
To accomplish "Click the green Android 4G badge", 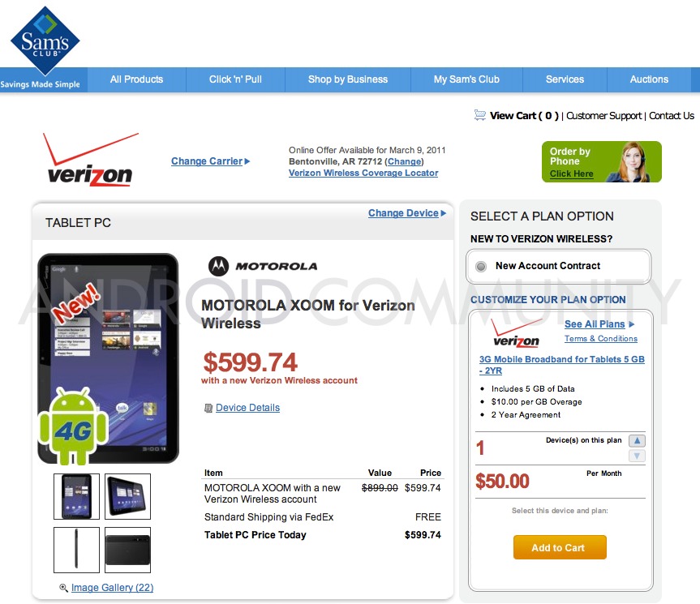I will click(73, 426).
